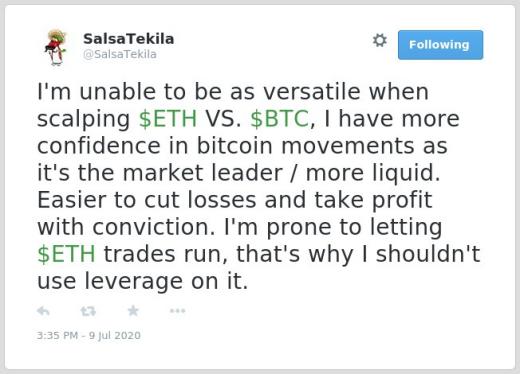The width and height of the screenshot is (520, 374).
Task: Open the @SalsaTekila handle link
Action: 120,54
